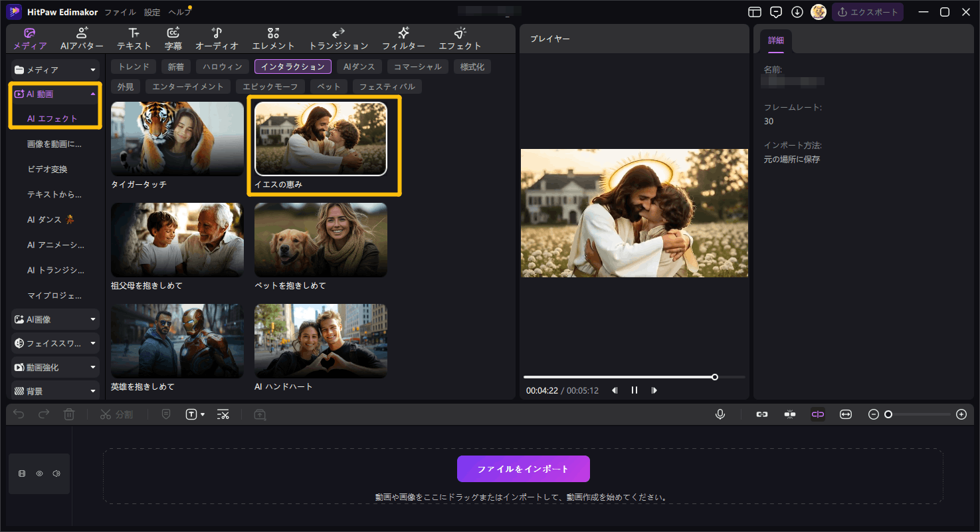980x532 pixels.
Task: Toggle the purple timeline snapping button
Action: (817, 414)
